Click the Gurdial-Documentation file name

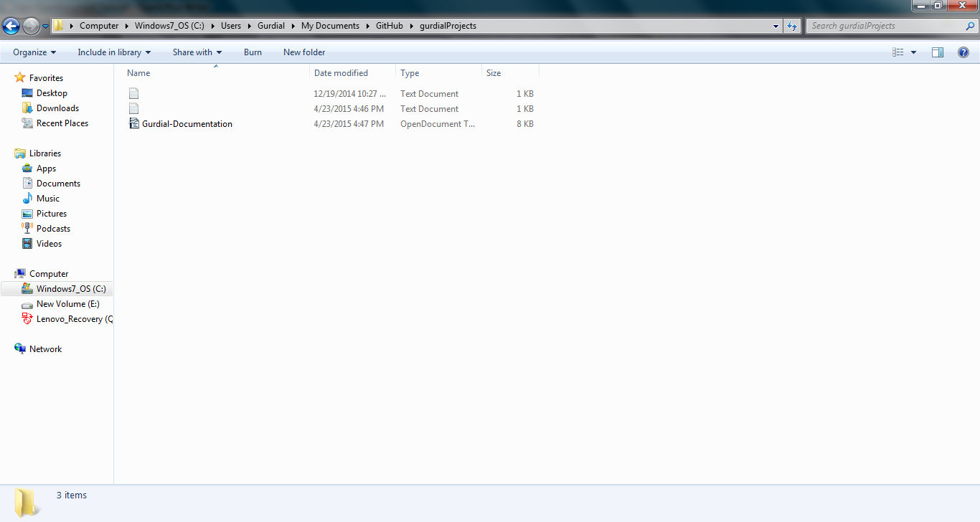pos(187,124)
